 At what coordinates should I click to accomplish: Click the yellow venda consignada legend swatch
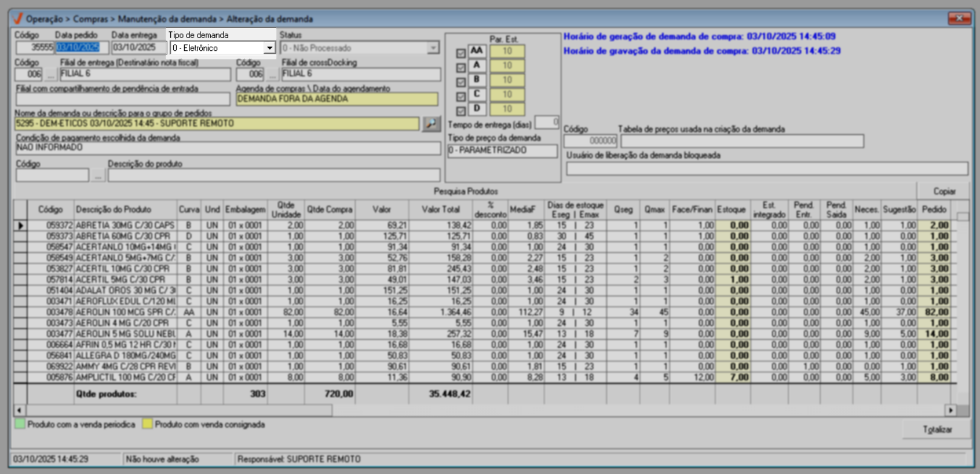[148, 424]
